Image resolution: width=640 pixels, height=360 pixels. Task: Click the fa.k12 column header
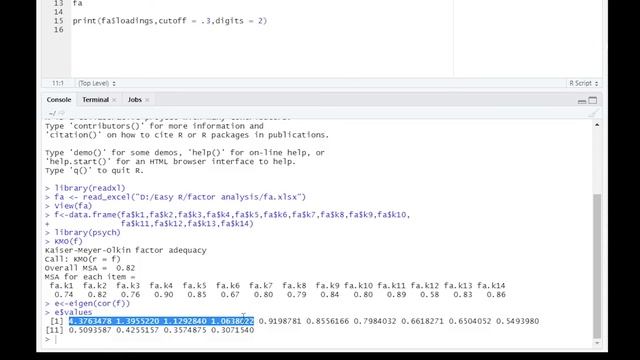(425, 286)
